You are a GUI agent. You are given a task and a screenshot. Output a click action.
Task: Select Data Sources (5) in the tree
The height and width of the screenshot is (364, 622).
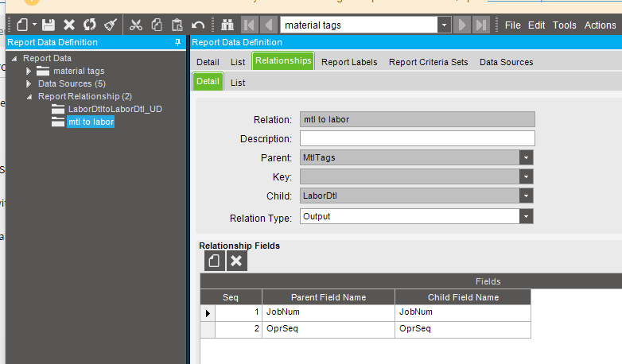coord(72,83)
